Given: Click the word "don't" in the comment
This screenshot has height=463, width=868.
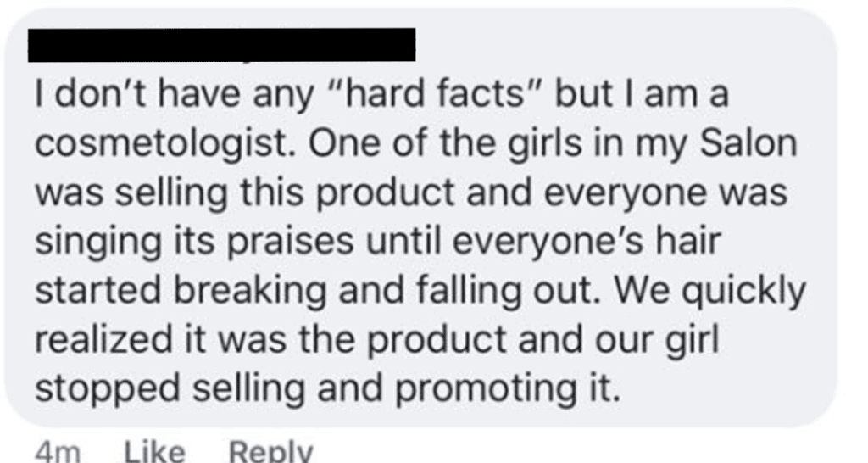Looking at the screenshot, I should pyautogui.click(x=92, y=95).
